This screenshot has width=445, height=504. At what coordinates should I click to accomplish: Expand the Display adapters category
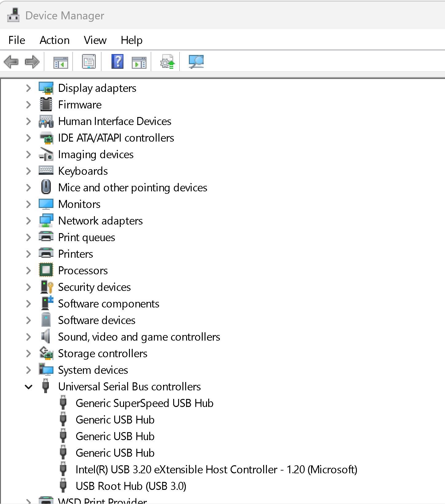(29, 88)
